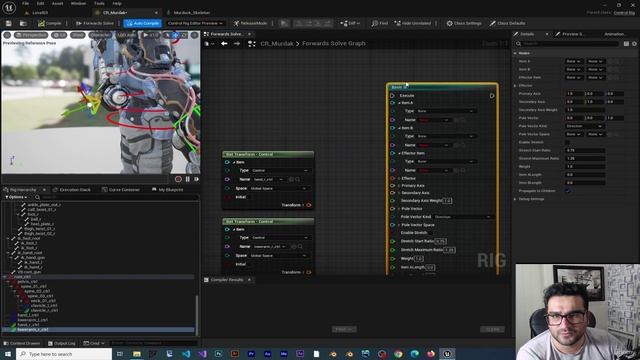Click the viewport record button

(x=178, y=179)
